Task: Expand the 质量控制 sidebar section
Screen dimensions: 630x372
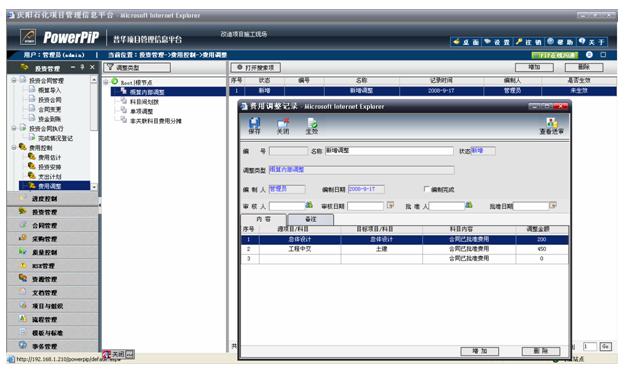Action: point(52,252)
